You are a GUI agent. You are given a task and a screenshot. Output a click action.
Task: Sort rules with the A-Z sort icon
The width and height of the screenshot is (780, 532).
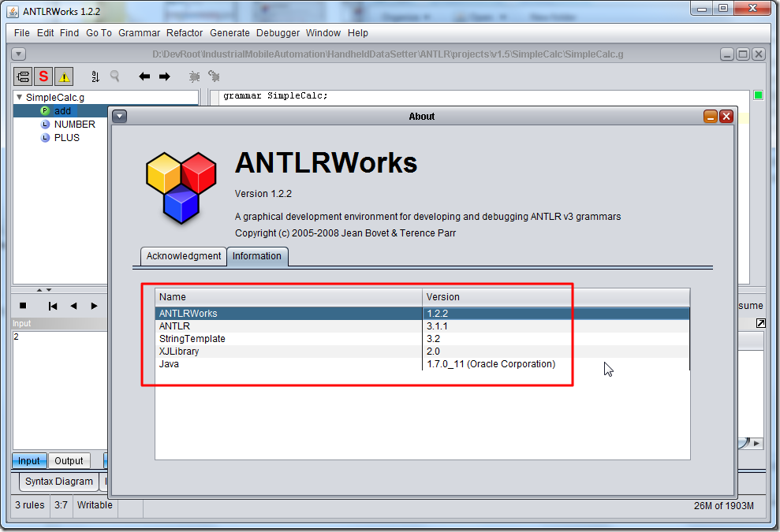tap(95, 76)
